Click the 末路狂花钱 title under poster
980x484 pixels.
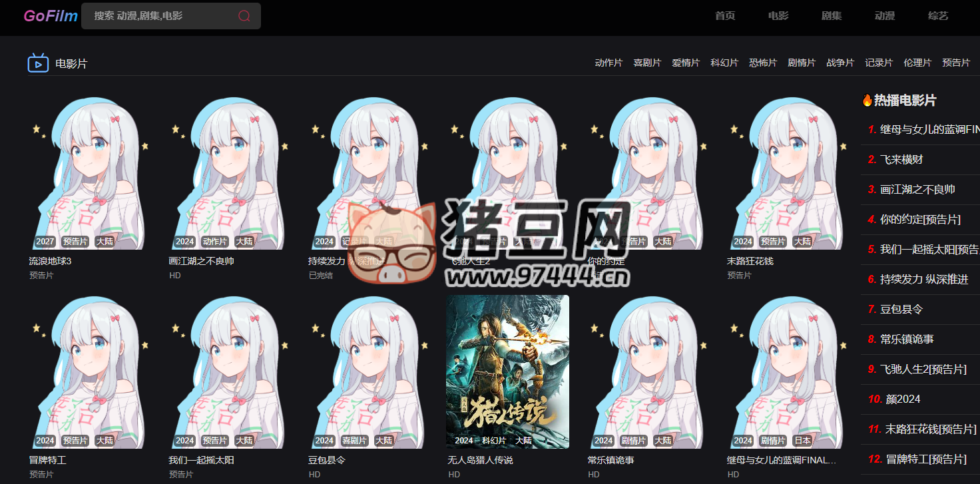[x=750, y=261]
